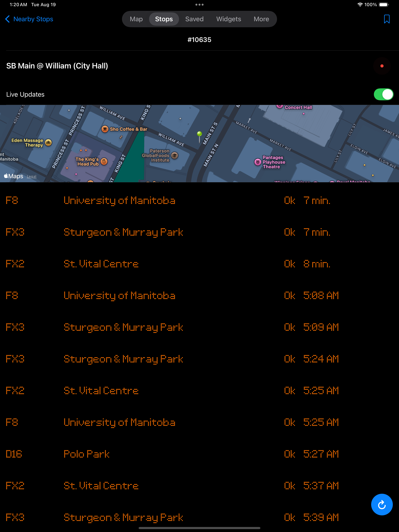
Task: Tap the stop number #10635
Action: click(199, 40)
